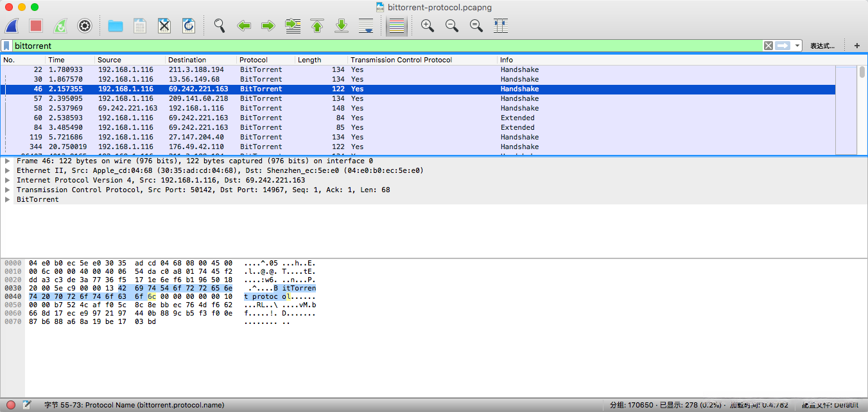Click the shark fin start capture icon
This screenshot has height=412, width=868.
click(x=12, y=26)
